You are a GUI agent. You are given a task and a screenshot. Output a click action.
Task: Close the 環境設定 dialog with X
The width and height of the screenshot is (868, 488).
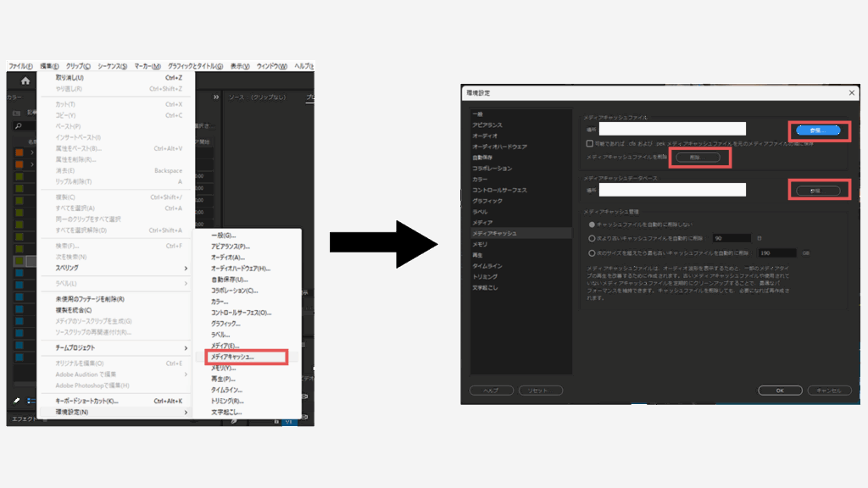(852, 92)
